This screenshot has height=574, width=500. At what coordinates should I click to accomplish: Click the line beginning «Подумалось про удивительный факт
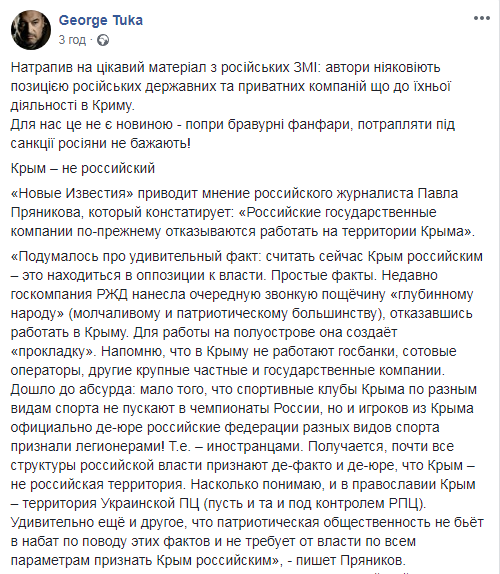(247, 256)
